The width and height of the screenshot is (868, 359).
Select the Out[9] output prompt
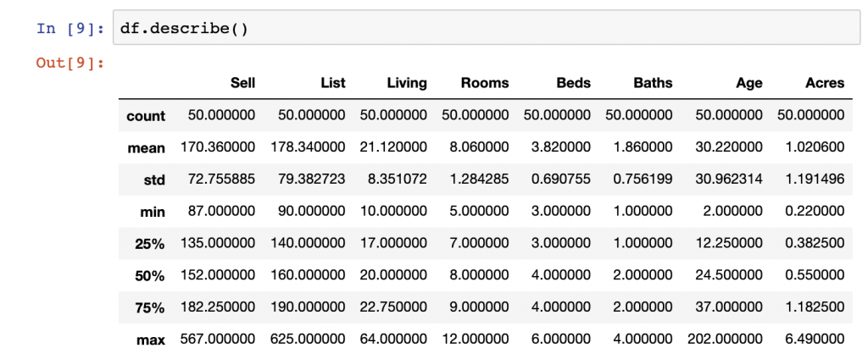point(70,63)
